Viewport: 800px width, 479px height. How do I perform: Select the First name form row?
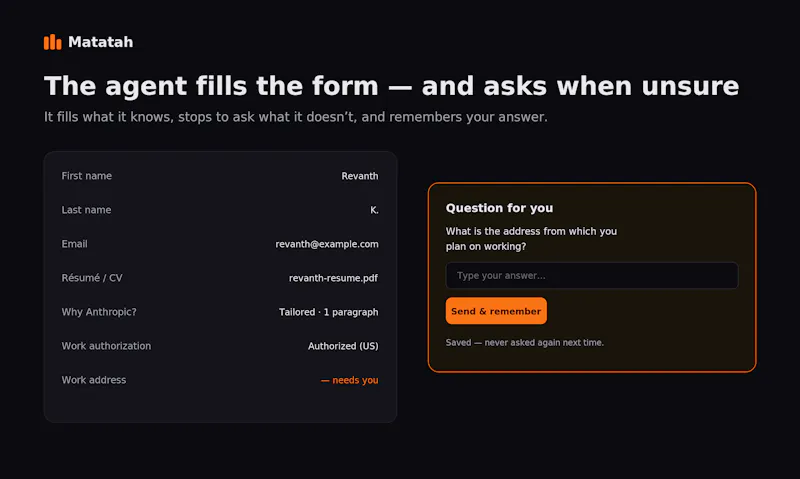tap(220, 176)
